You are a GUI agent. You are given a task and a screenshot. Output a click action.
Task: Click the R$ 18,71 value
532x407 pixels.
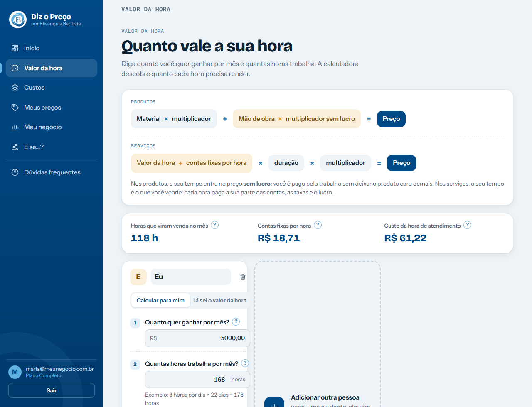[x=278, y=238]
